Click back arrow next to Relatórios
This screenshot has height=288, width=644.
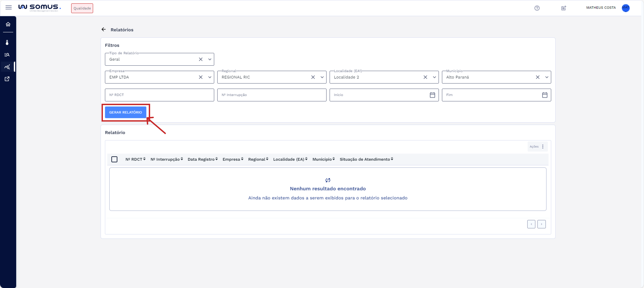pos(104,29)
